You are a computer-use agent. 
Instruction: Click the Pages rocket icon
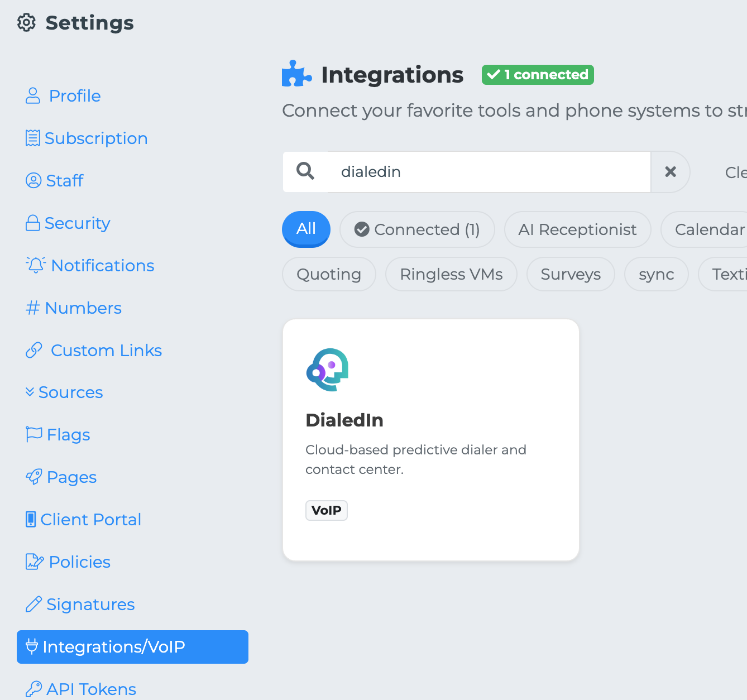34,477
